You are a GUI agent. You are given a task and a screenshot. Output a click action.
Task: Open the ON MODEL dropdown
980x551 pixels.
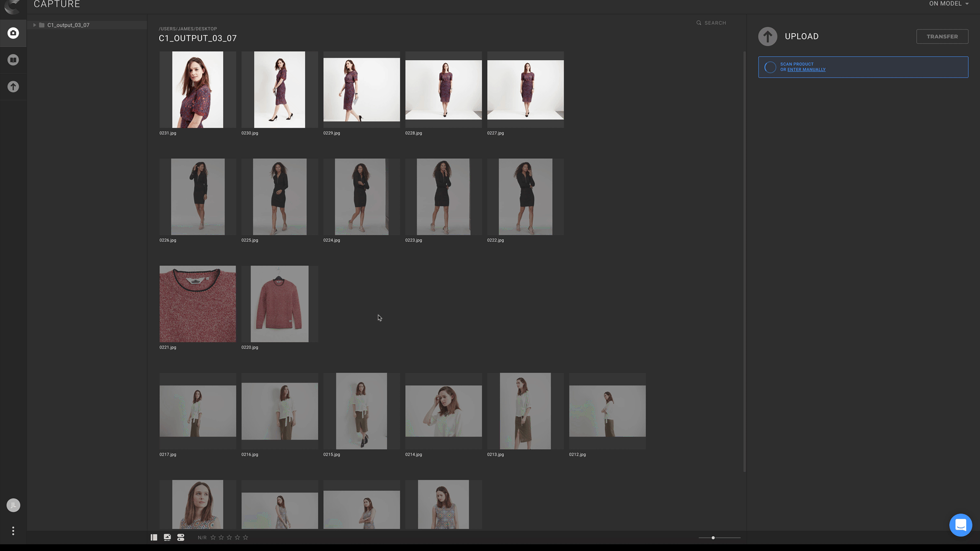[948, 4]
